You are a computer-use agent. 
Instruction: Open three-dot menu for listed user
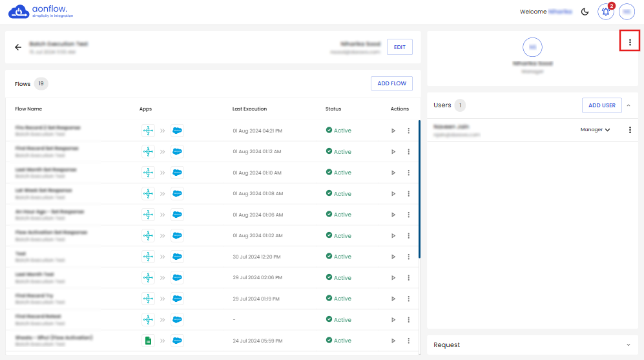[630, 130]
